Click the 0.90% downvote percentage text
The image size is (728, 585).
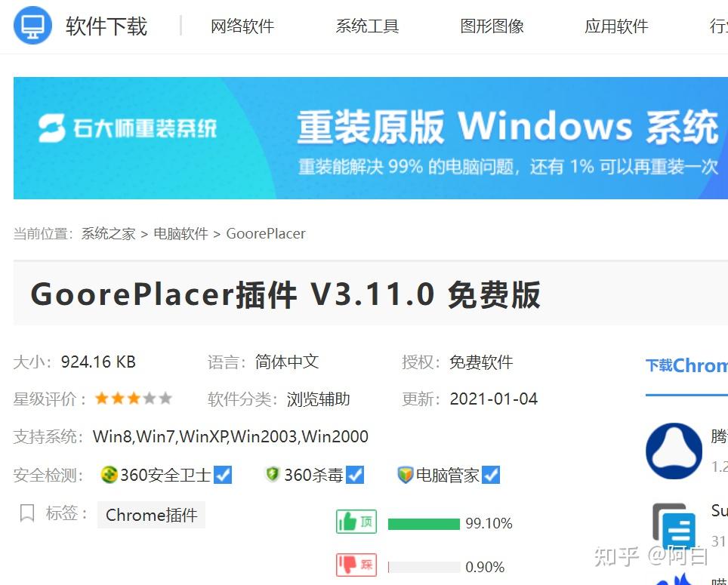(x=485, y=567)
